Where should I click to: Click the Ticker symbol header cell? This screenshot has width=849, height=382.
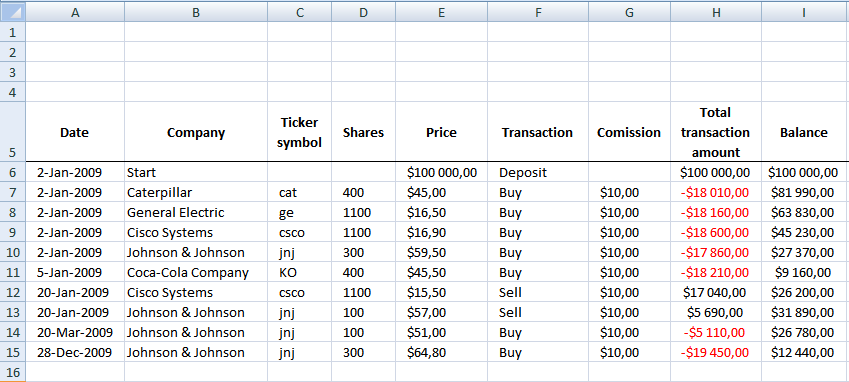click(299, 131)
